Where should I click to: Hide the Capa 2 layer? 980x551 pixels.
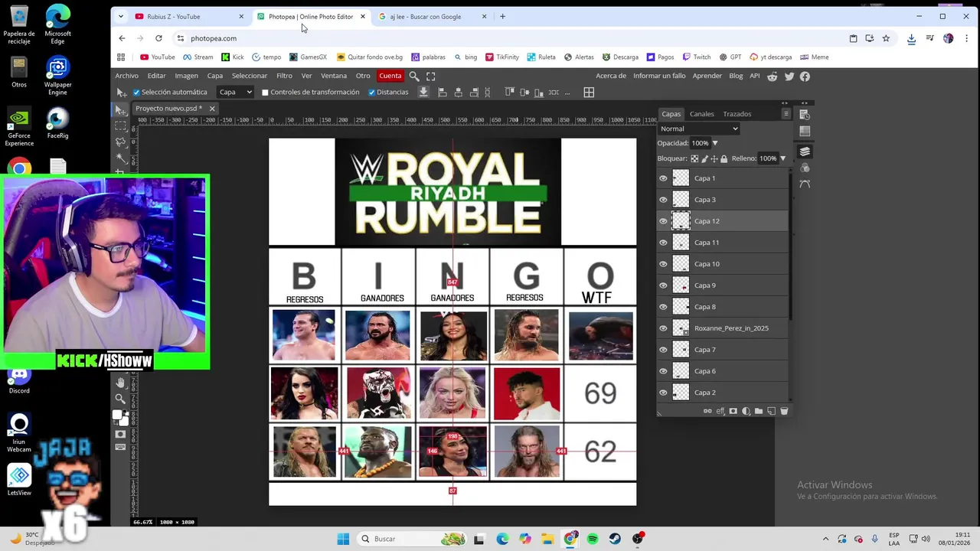663,393
